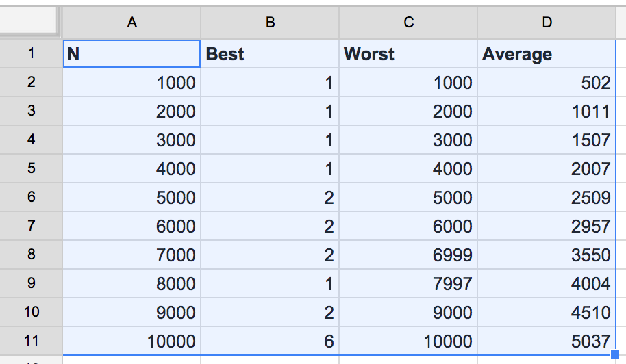Select the cell containing 7997

(408, 284)
